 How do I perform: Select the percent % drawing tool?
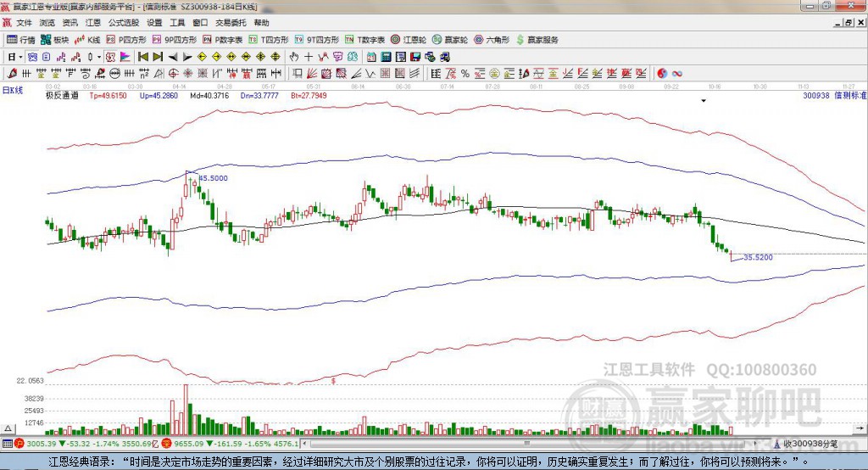coord(465,73)
